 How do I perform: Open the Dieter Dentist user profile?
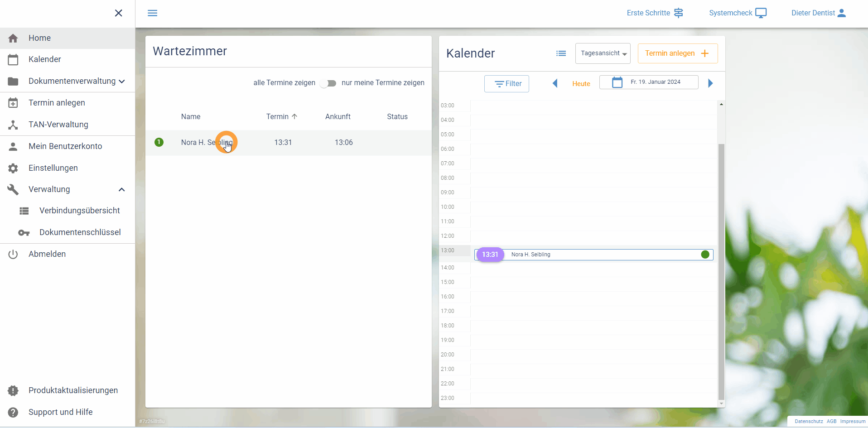pos(818,13)
